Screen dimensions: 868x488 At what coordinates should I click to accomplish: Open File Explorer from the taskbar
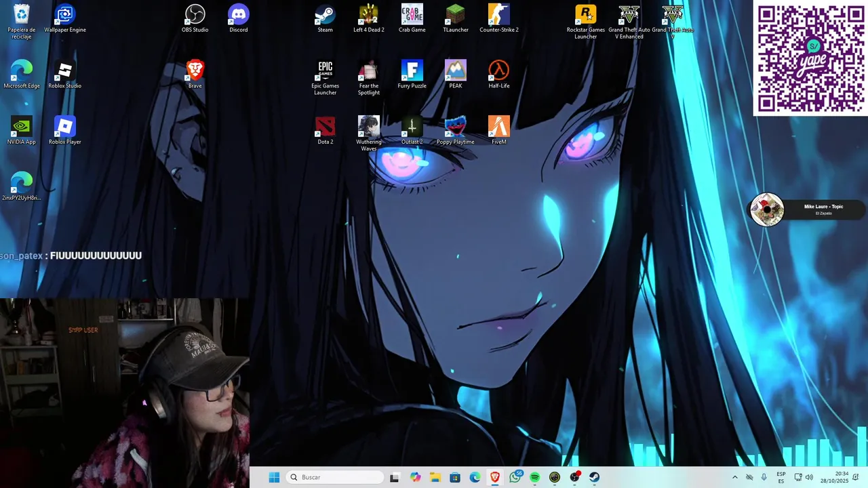435,477
